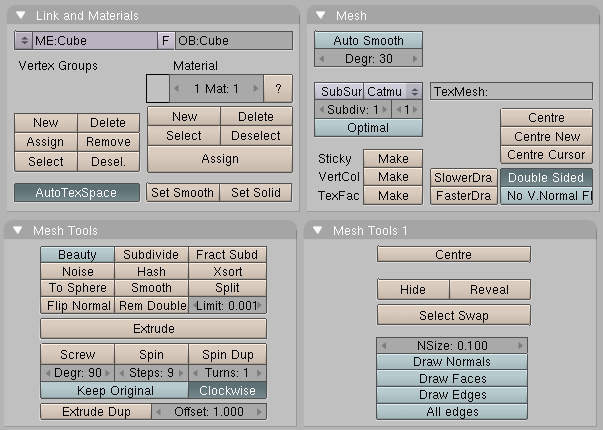Click the Select Swap button
This screenshot has width=603, height=430.
454,315
